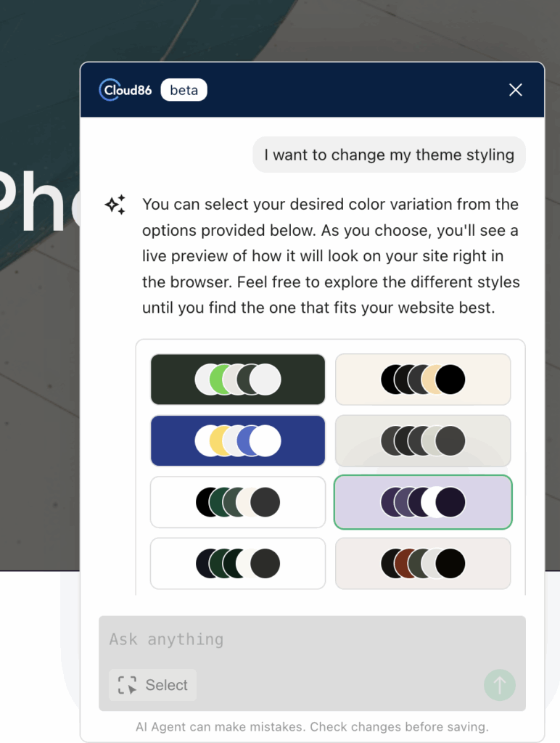Click the beta badge
Screen dimensions: 560x743
[184, 90]
